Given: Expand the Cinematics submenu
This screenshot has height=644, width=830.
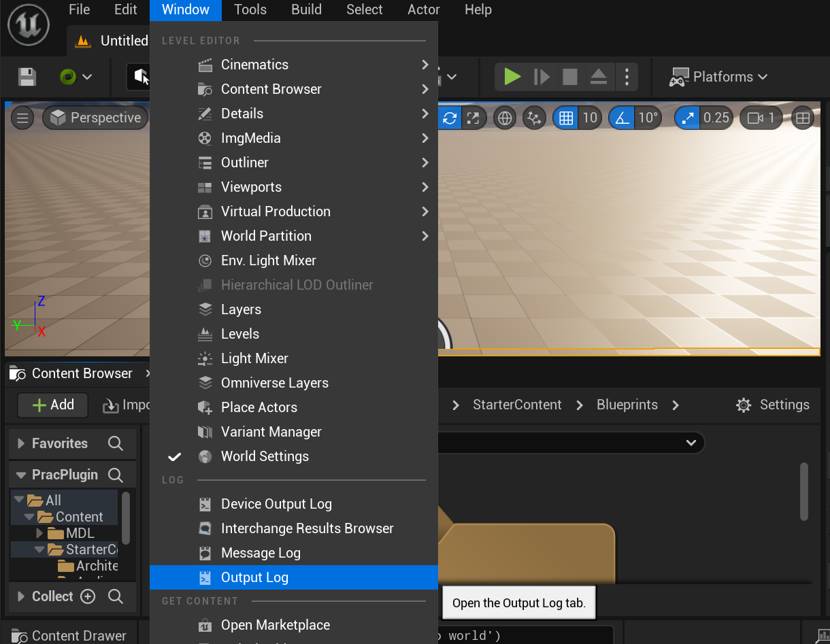Looking at the screenshot, I should click(x=294, y=65).
